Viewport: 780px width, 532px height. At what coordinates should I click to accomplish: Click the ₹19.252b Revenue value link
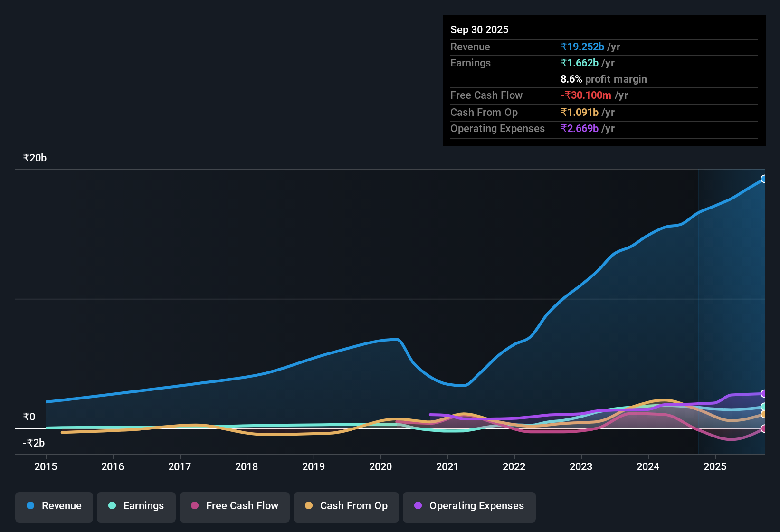[x=582, y=47]
